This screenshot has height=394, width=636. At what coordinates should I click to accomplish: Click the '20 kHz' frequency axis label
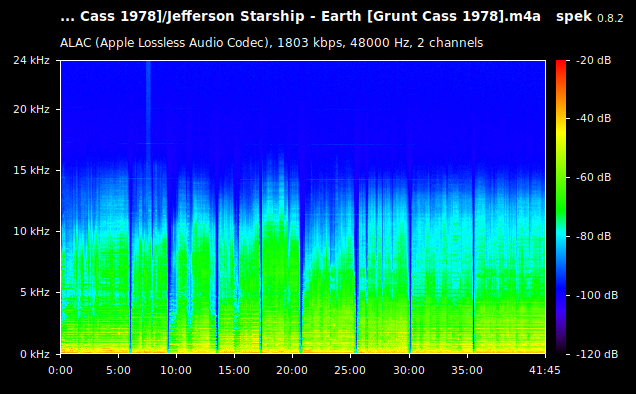31,110
